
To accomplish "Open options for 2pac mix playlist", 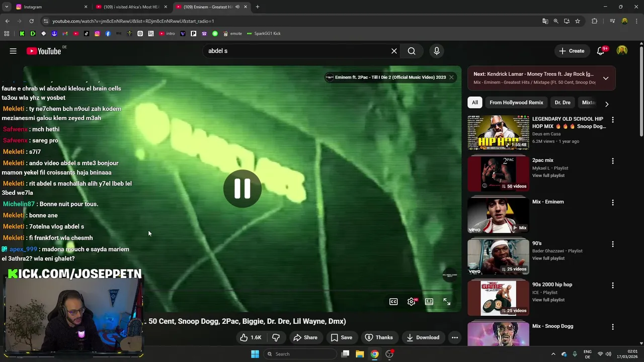I will click(x=612, y=161).
